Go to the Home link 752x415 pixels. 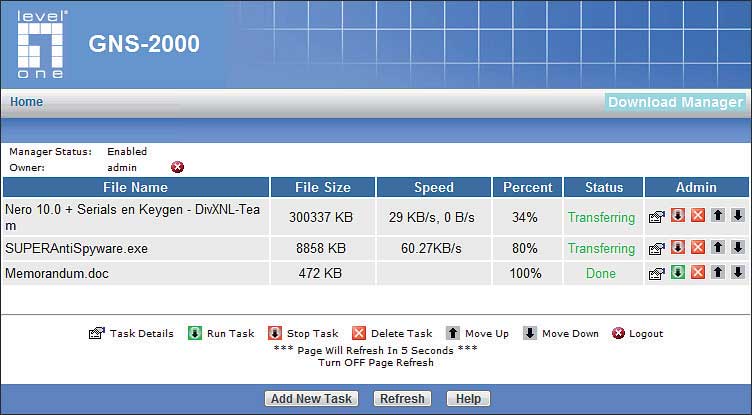26,102
